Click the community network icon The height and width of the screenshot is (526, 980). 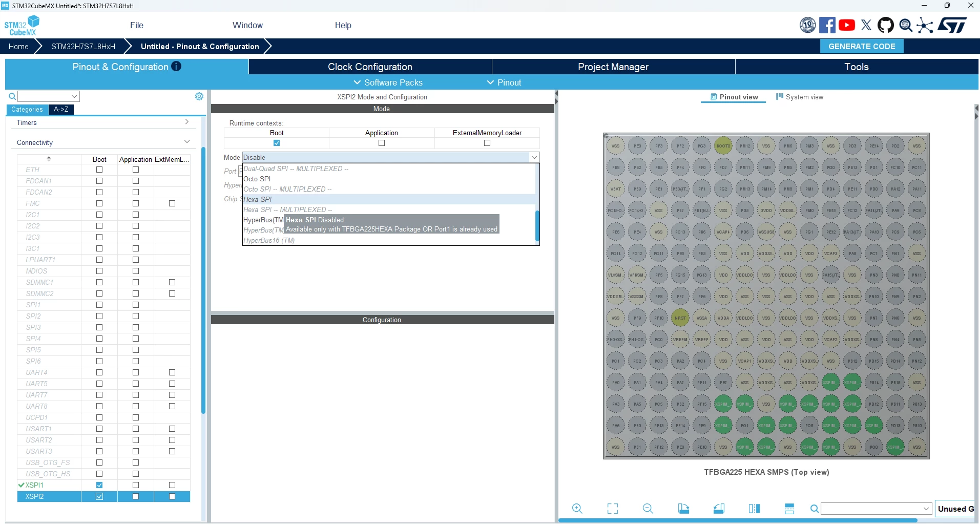(925, 25)
